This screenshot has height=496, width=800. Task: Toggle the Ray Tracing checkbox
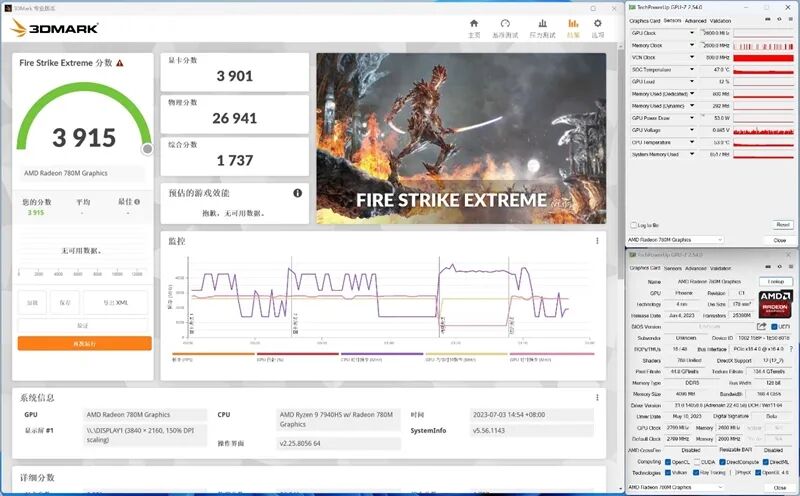pos(697,473)
